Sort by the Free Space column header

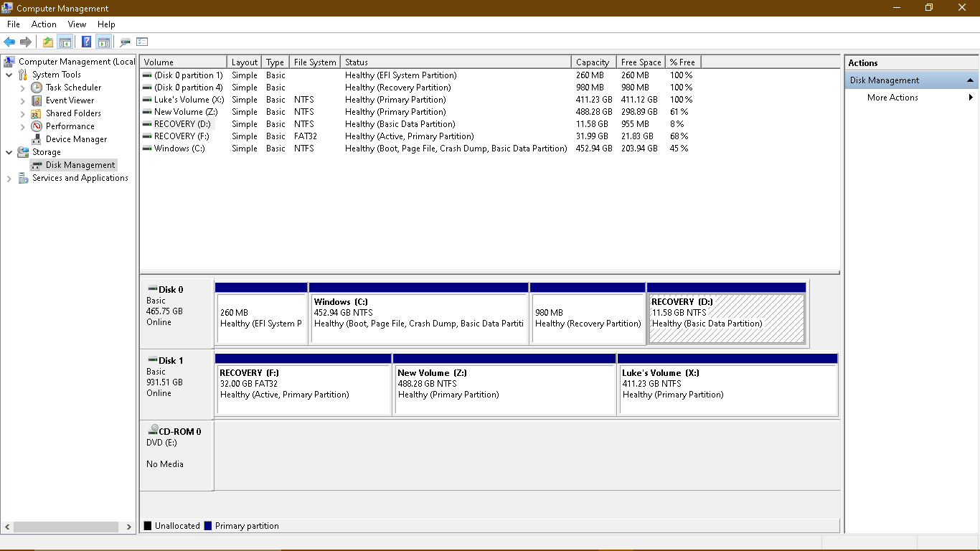pos(641,62)
